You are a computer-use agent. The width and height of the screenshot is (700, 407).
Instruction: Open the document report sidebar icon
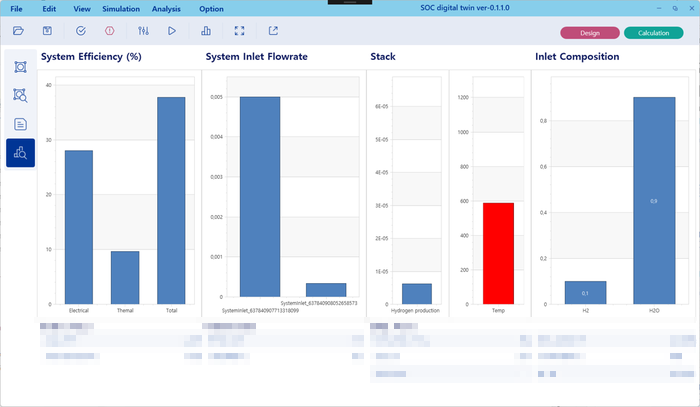21,124
